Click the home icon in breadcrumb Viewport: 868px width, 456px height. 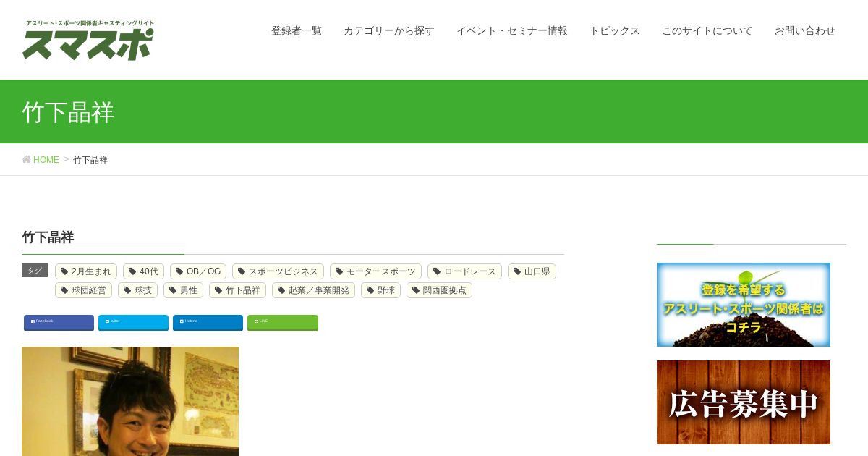[26, 159]
